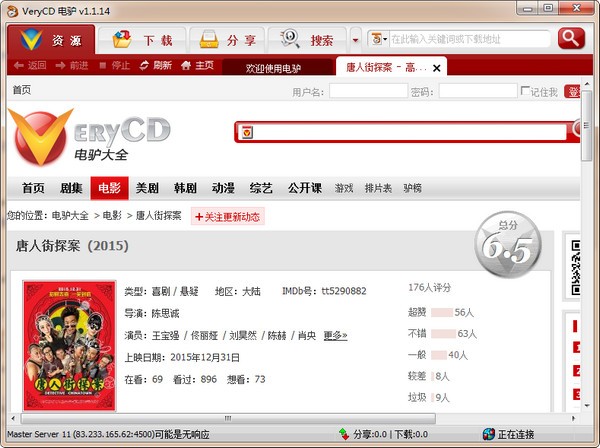Click the keyword or download address input
600x448 pixels.
tap(470, 39)
